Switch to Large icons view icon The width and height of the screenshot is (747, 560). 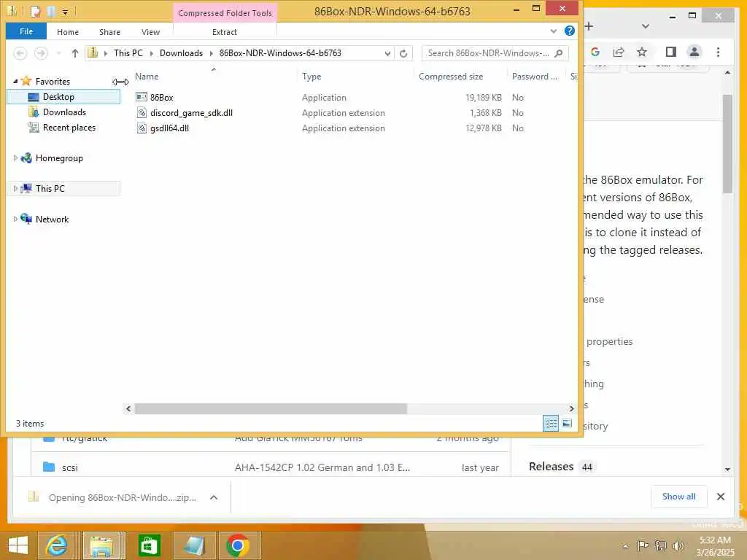[566, 423]
